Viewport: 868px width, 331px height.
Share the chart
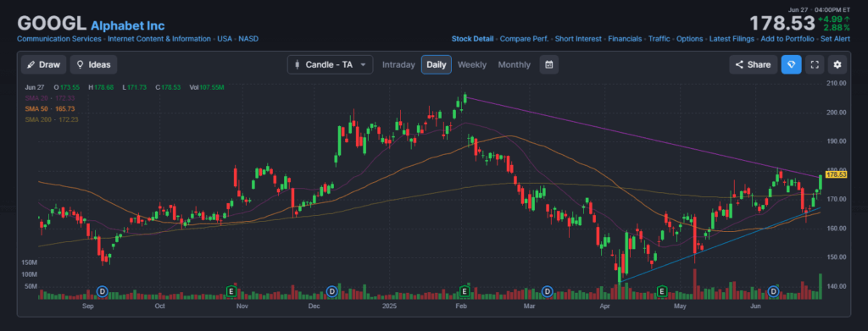(x=753, y=64)
